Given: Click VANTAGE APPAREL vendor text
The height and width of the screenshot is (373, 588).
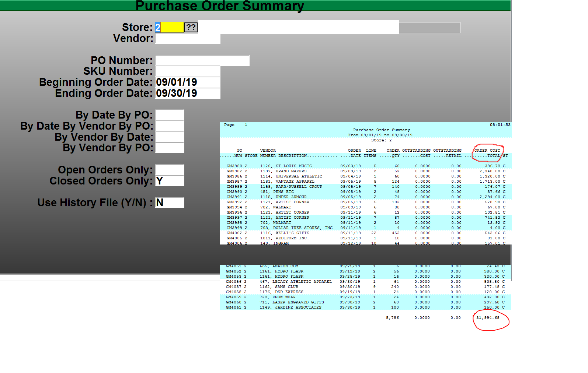Looking at the screenshot, I should tap(295, 182).
